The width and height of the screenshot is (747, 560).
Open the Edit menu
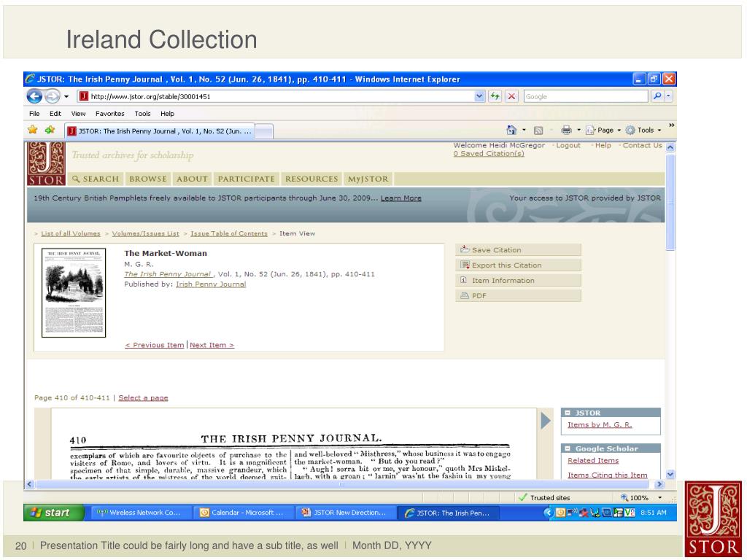(x=55, y=114)
